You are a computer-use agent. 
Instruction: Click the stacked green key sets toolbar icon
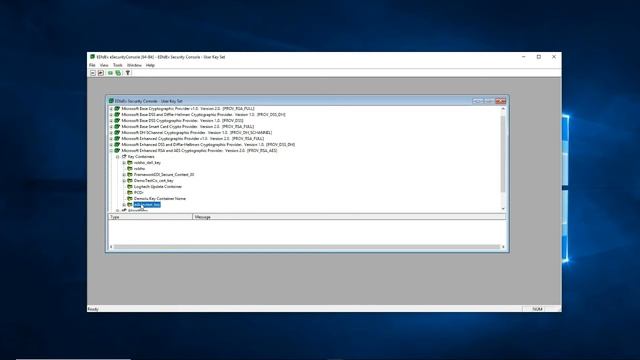pyautogui.click(x=118, y=73)
